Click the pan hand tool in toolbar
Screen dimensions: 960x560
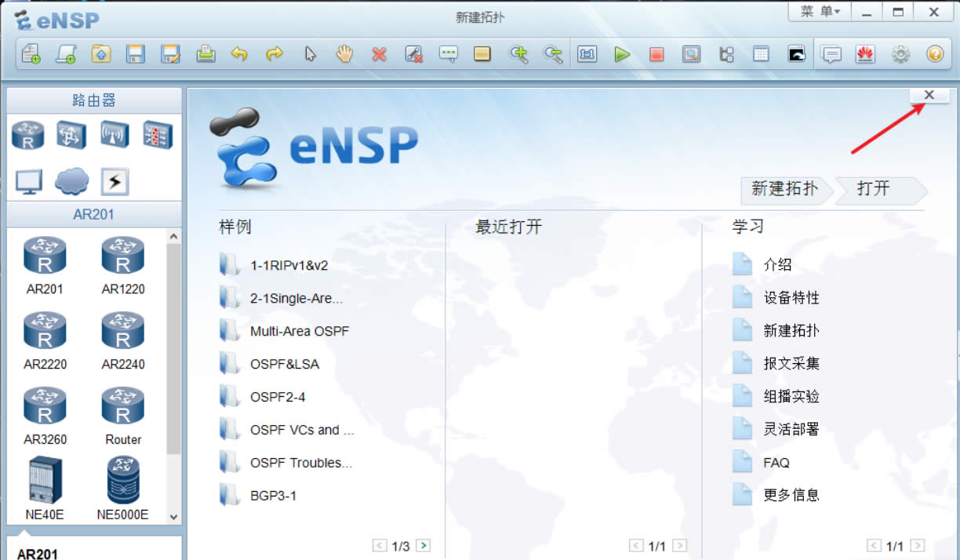click(345, 54)
